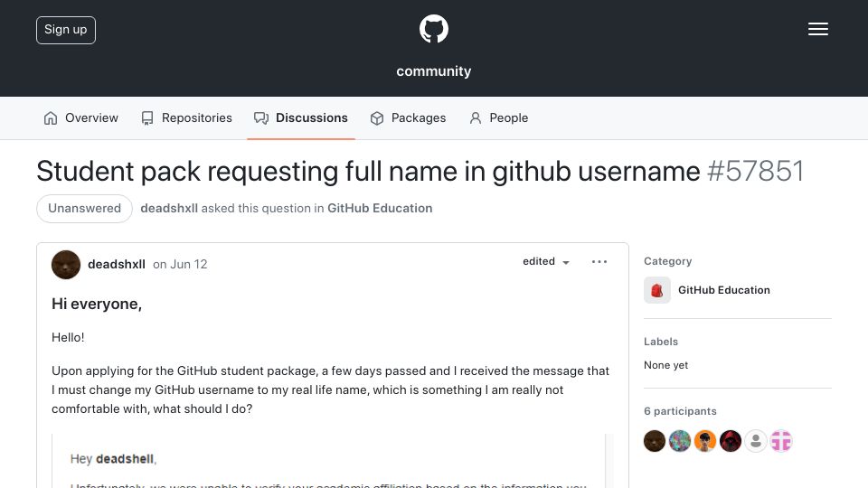The image size is (868, 488).
Task: Click the first brown participant avatar
Action: 655,441
